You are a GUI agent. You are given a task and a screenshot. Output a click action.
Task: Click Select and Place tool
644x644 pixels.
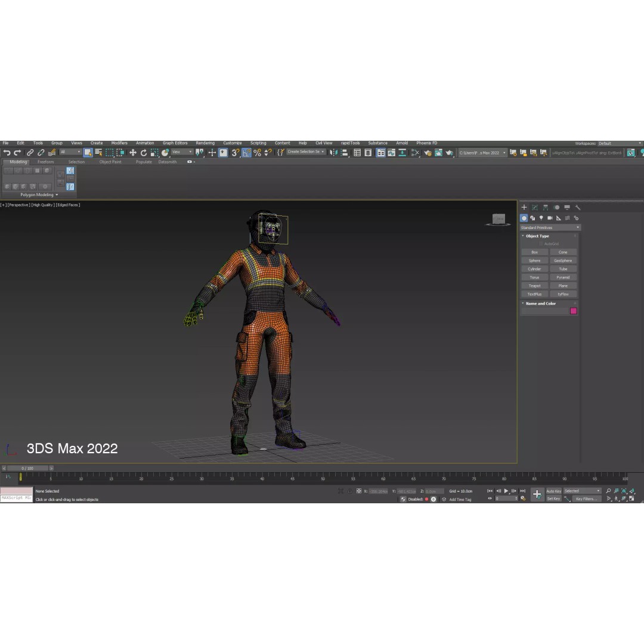click(165, 153)
